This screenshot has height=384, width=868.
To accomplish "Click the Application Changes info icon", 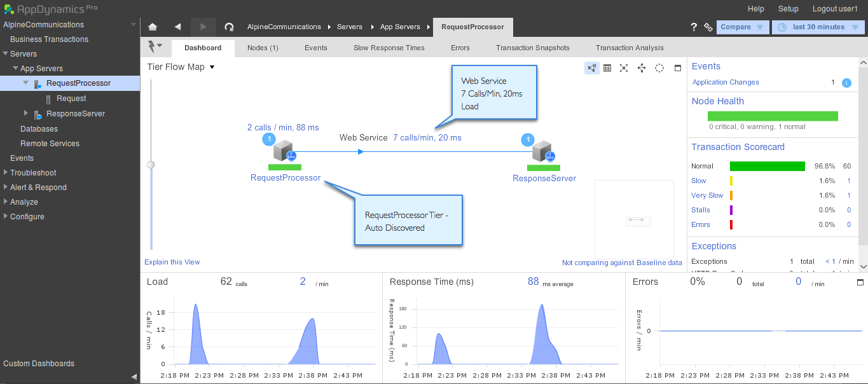I will pyautogui.click(x=846, y=83).
